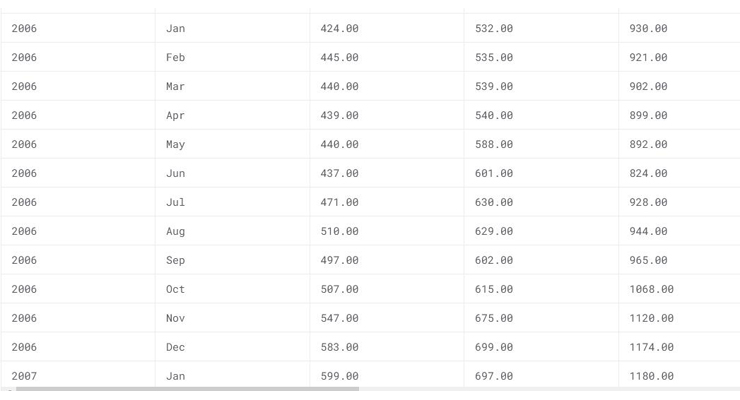This screenshot has height=400, width=740.
Task: Select the 535.00 cell in Feb row
Action: click(541, 58)
